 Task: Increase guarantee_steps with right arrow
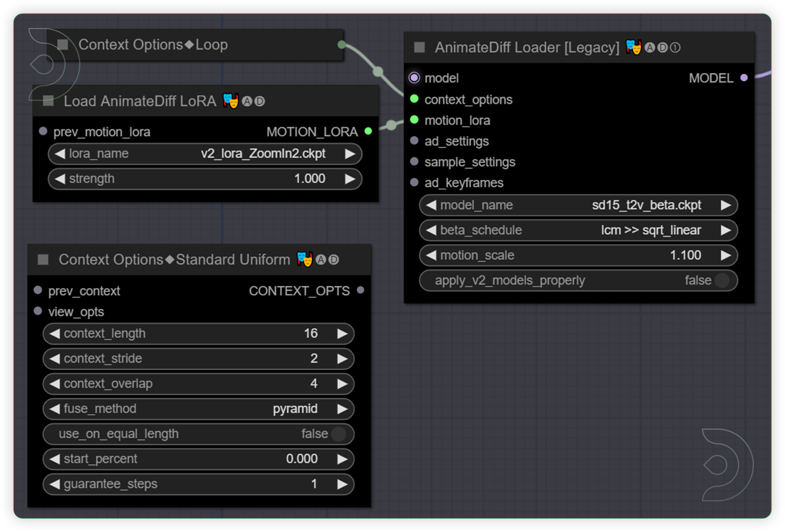(342, 484)
